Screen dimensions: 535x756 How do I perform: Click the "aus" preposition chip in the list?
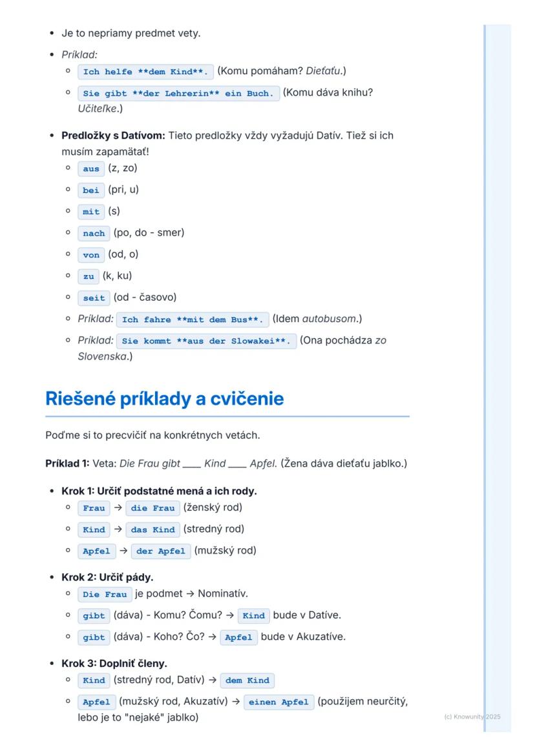point(91,169)
